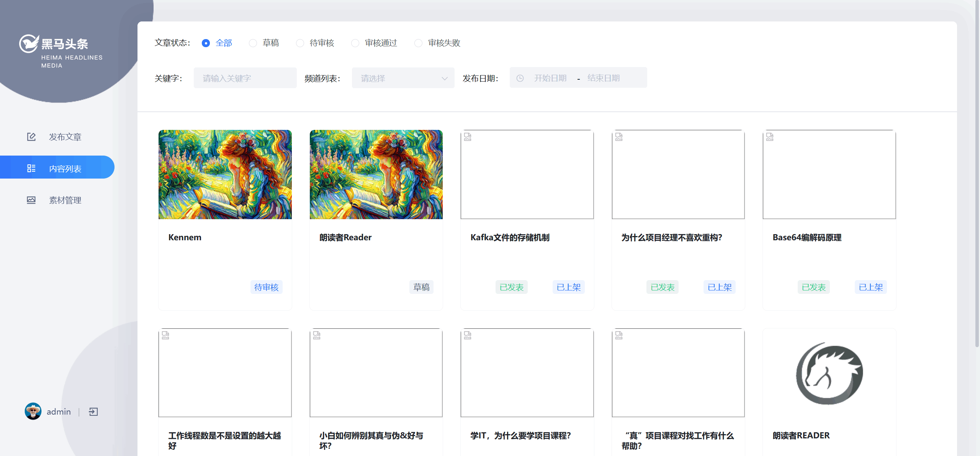Click the content list grid icon
Viewport: 980px width, 456px height.
click(x=31, y=169)
